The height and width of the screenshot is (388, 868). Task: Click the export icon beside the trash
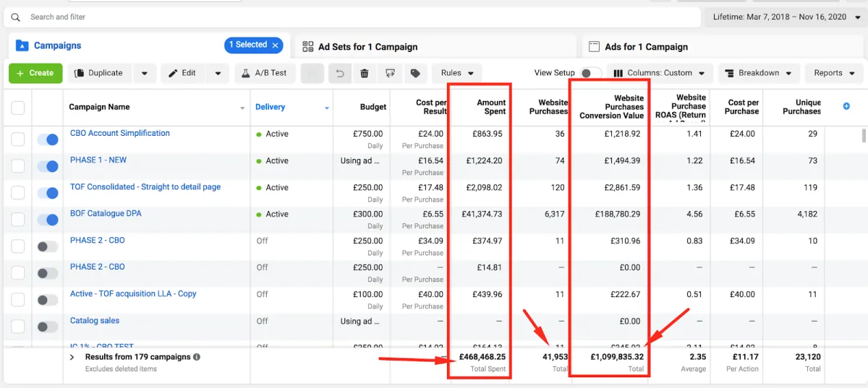(x=390, y=73)
